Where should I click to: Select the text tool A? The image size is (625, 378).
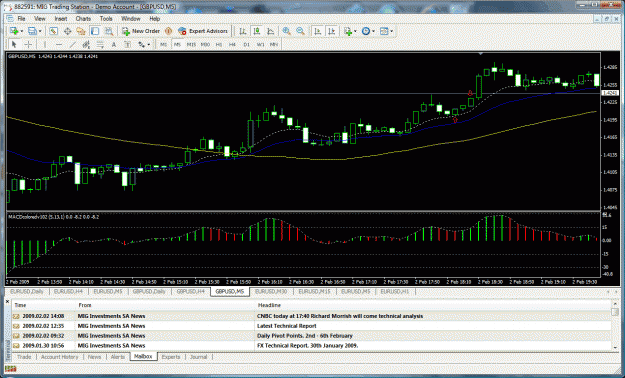[114, 44]
